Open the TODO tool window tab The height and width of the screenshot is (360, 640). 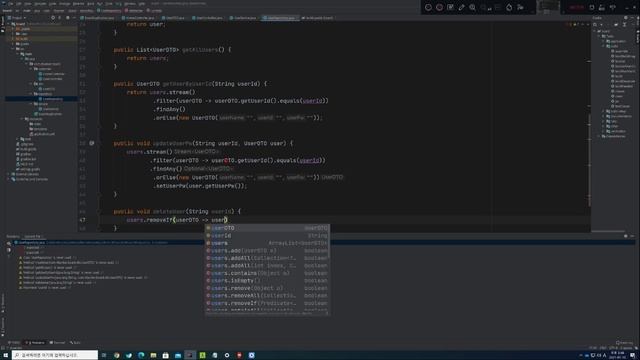(x=14, y=343)
